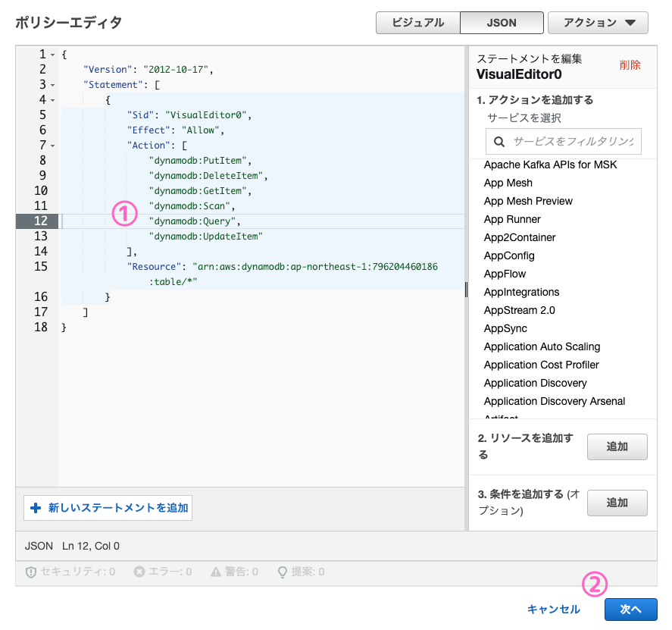Screen dimensions: 672x630
Task: Click the security shield status icon
Action: click(x=31, y=572)
